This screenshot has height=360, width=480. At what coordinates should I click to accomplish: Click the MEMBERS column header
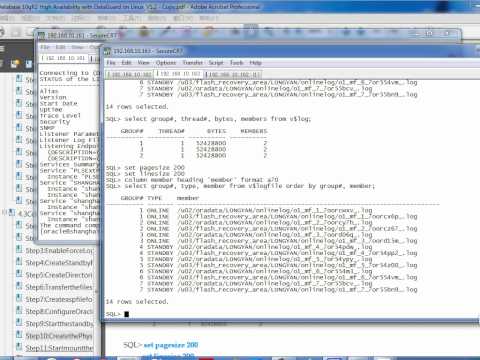(254, 131)
